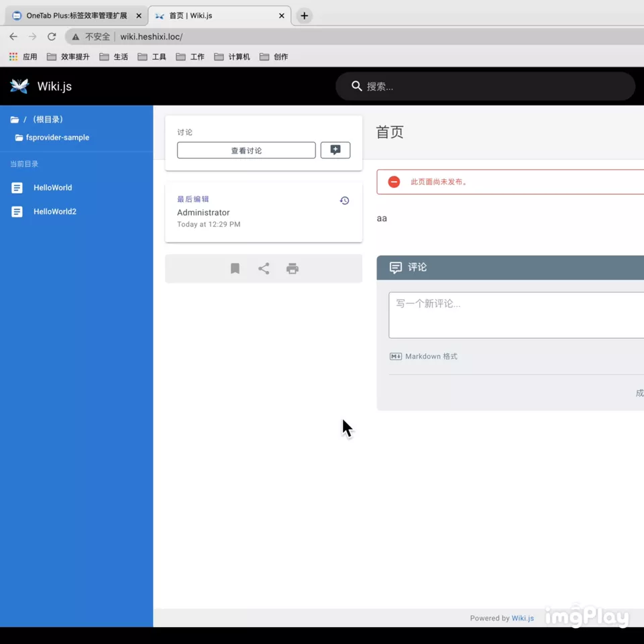
Task: Open the root directory folder icon
Action: pyautogui.click(x=15, y=119)
